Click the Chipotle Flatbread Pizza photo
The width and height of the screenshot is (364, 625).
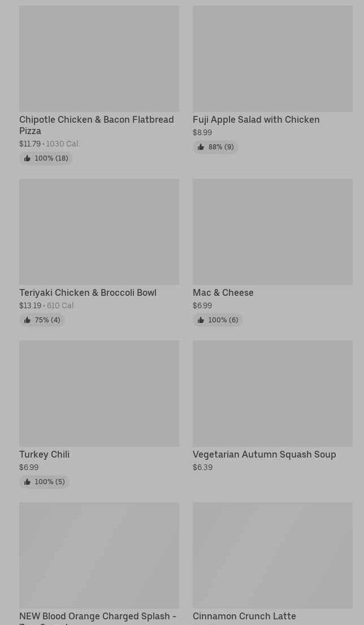click(99, 59)
